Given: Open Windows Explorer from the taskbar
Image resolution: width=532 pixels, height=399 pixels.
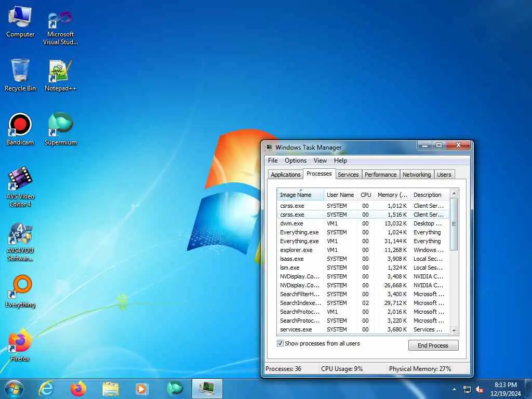Looking at the screenshot, I should point(111,389).
